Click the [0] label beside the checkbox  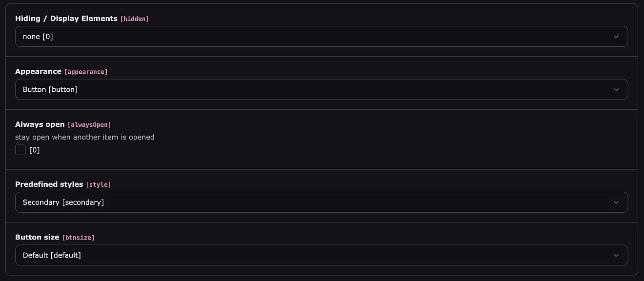tap(35, 150)
